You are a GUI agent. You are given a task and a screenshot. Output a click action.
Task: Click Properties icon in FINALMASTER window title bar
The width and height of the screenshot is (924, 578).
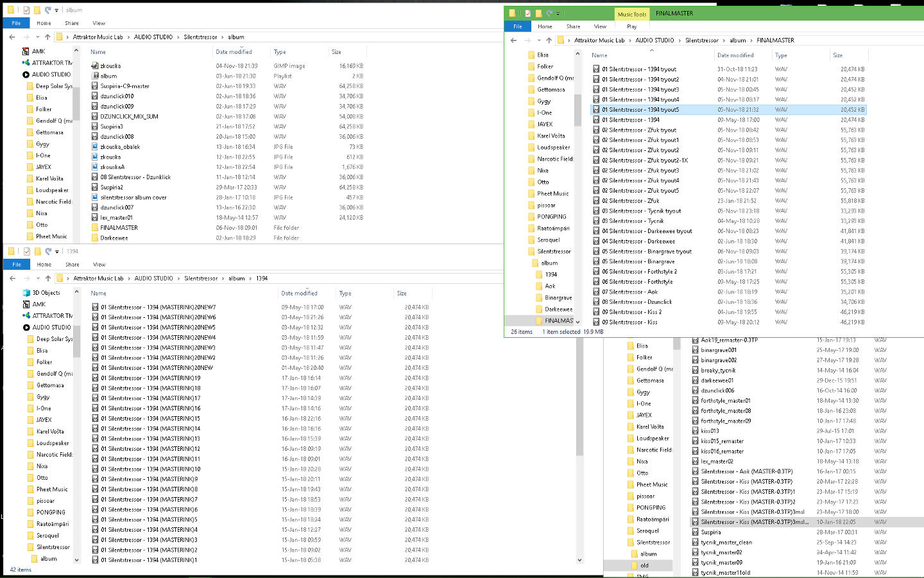point(527,13)
